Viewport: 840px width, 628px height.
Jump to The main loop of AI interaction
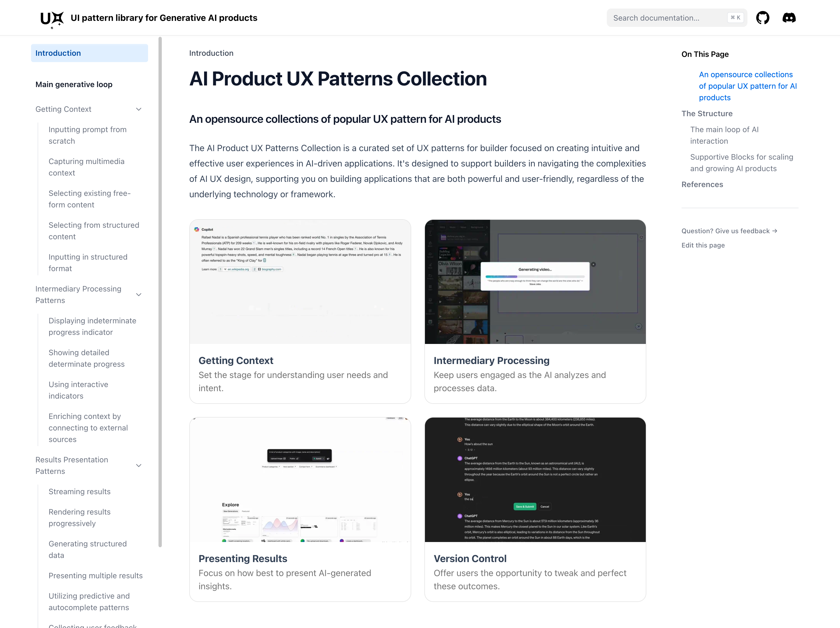(724, 135)
